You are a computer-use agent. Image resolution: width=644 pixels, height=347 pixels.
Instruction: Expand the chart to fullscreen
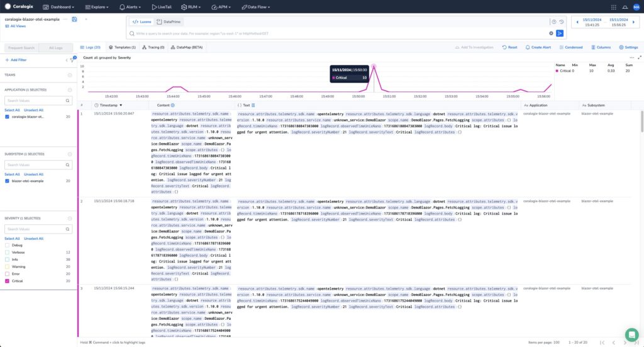point(640,57)
